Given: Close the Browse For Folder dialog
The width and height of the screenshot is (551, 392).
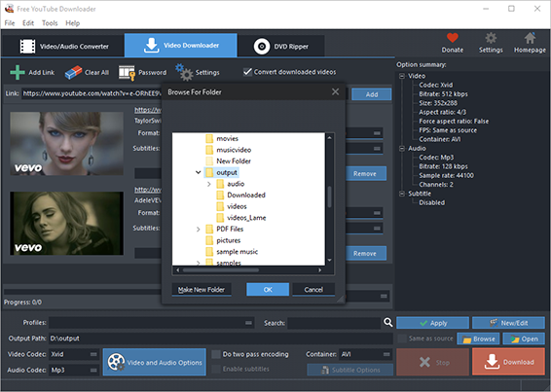Looking at the screenshot, I should pyautogui.click(x=335, y=91).
